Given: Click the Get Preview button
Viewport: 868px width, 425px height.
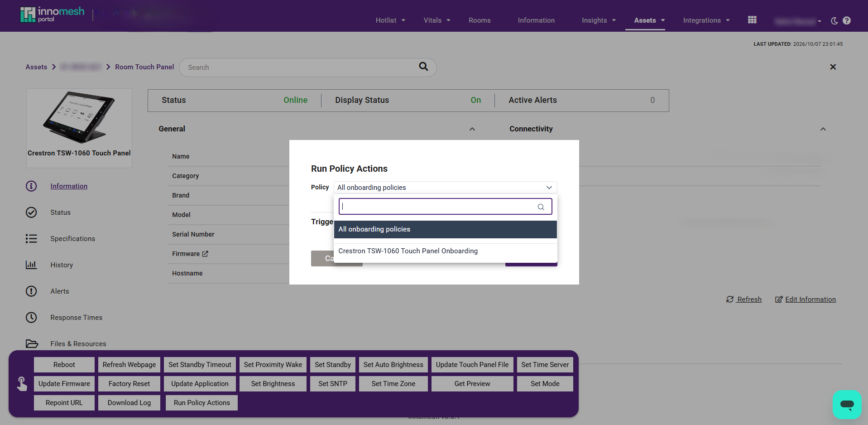Looking at the screenshot, I should 472,384.
